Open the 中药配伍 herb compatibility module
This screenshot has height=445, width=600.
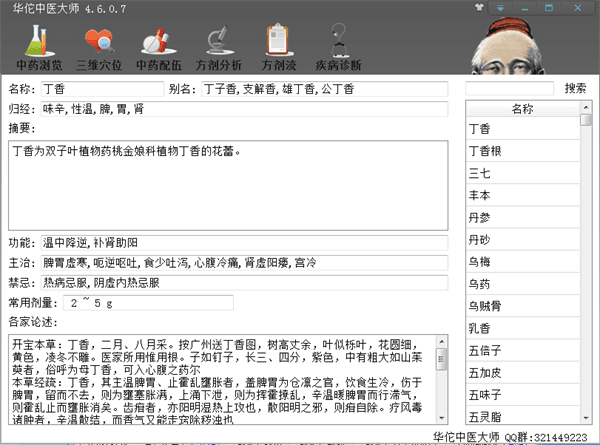point(157,50)
